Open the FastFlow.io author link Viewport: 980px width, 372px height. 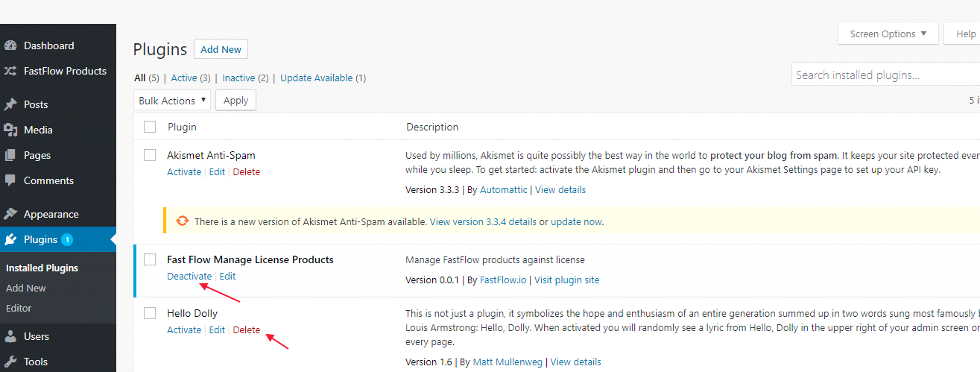(x=503, y=280)
